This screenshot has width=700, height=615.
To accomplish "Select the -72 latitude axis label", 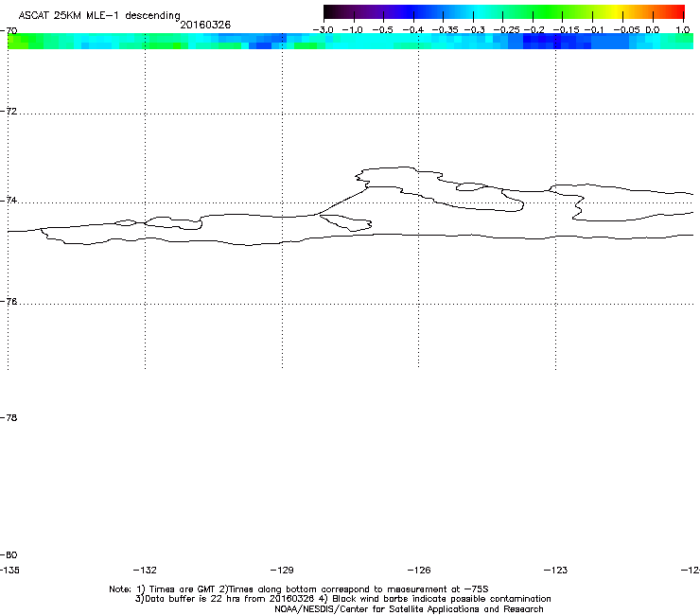I will (x=9, y=111).
